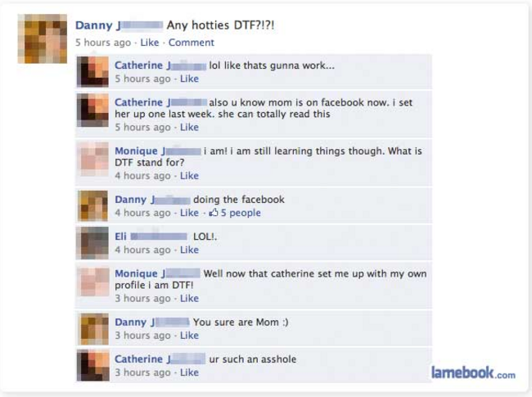This screenshot has width=532, height=397.
Task: Click Comment under Danny's status
Action: pos(192,43)
